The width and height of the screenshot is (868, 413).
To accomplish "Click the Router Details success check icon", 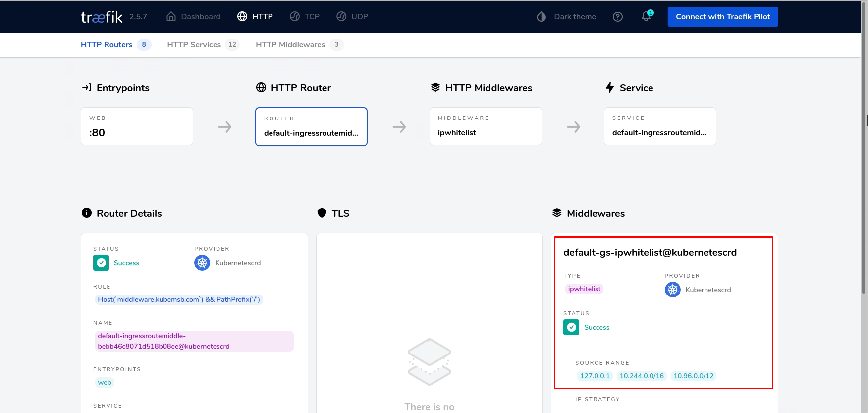I will (x=101, y=263).
